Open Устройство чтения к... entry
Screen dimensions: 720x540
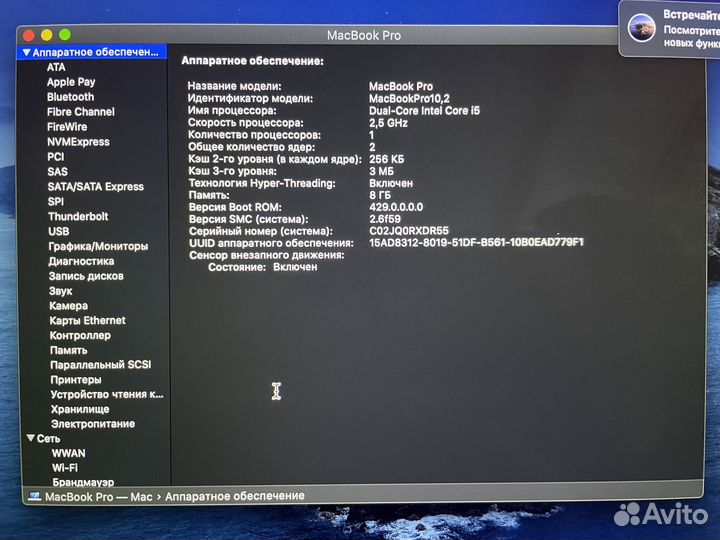pos(107,394)
